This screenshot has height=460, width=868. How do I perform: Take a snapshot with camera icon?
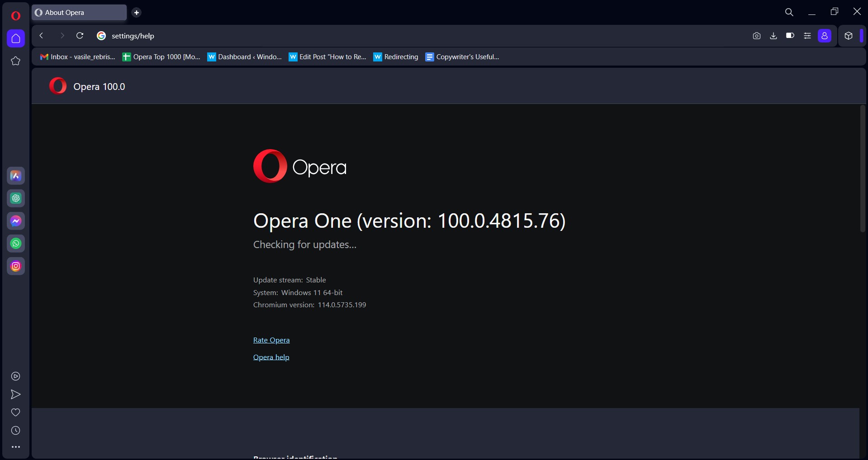pyautogui.click(x=757, y=36)
